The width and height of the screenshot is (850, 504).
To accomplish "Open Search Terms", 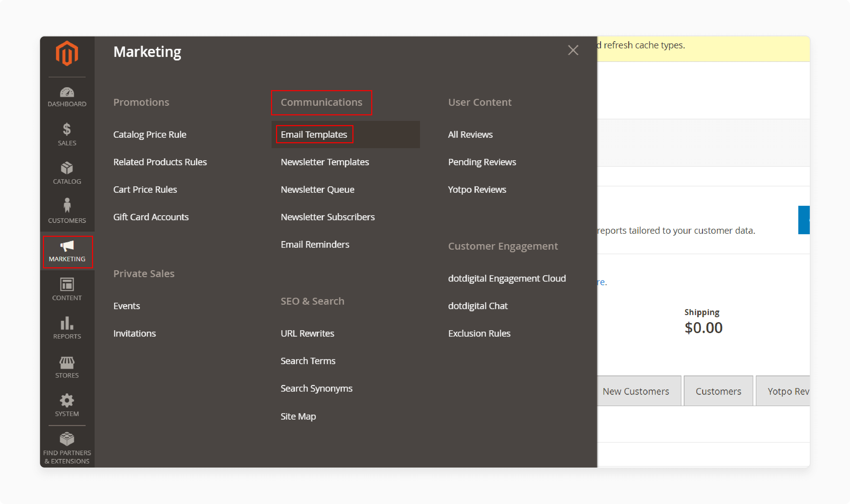I will [308, 361].
